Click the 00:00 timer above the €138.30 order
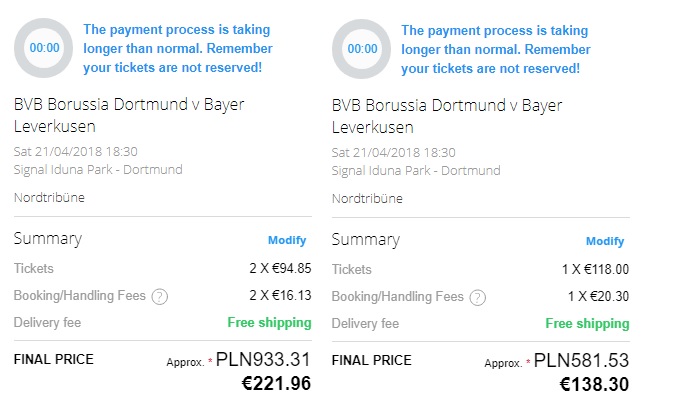The width and height of the screenshot is (694, 406). click(x=362, y=47)
